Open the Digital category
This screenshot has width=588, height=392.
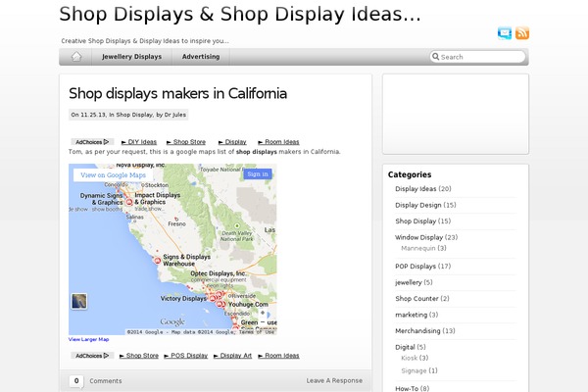405,347
